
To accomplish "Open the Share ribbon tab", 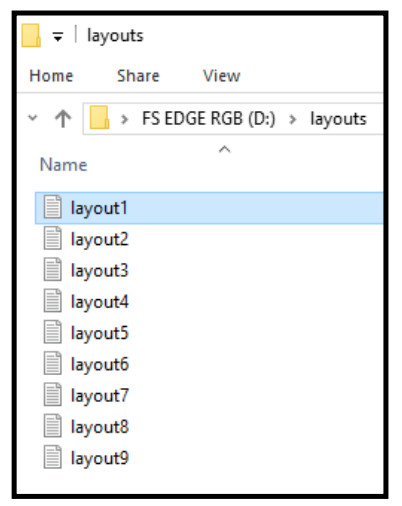I will point(138,76).
